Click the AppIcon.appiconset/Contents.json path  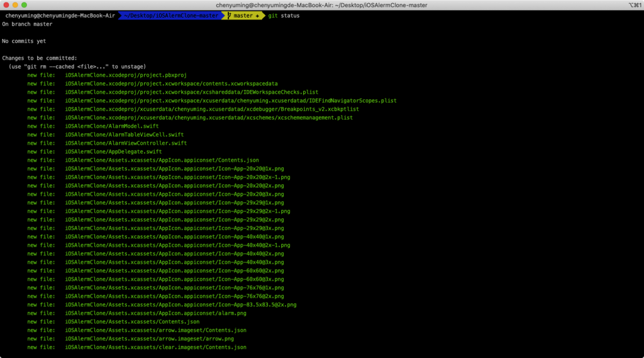click(x=162, y=160)
